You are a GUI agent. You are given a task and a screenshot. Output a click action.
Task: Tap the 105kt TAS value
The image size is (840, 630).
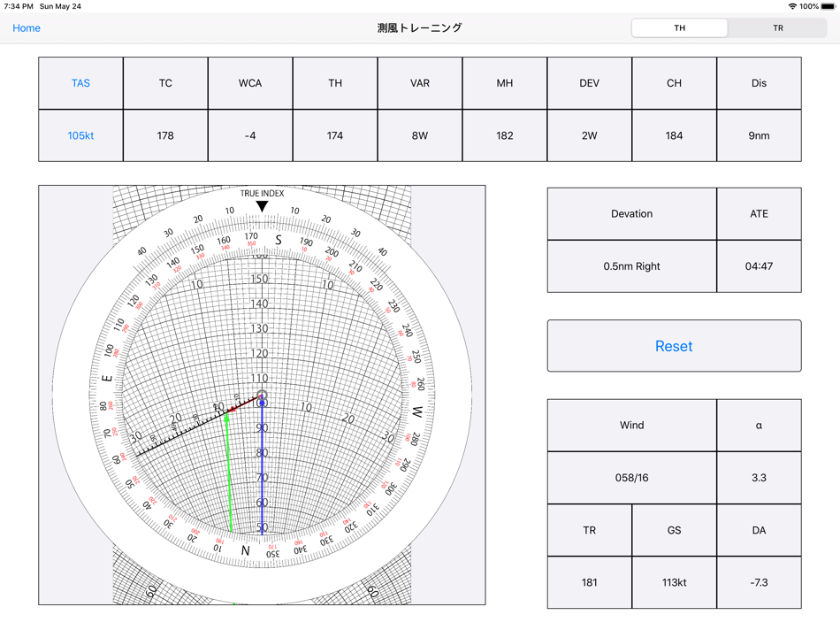pos(80,135)
